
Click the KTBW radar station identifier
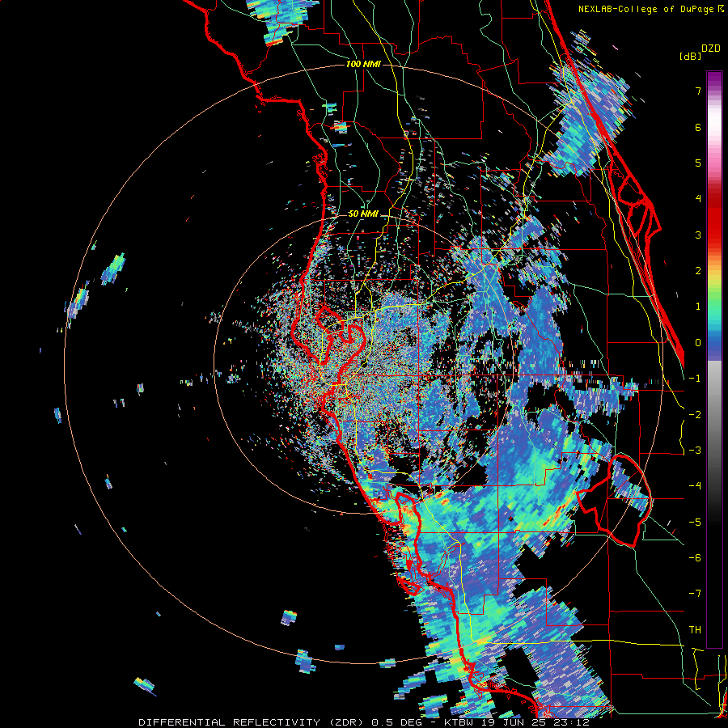(459, 722)
